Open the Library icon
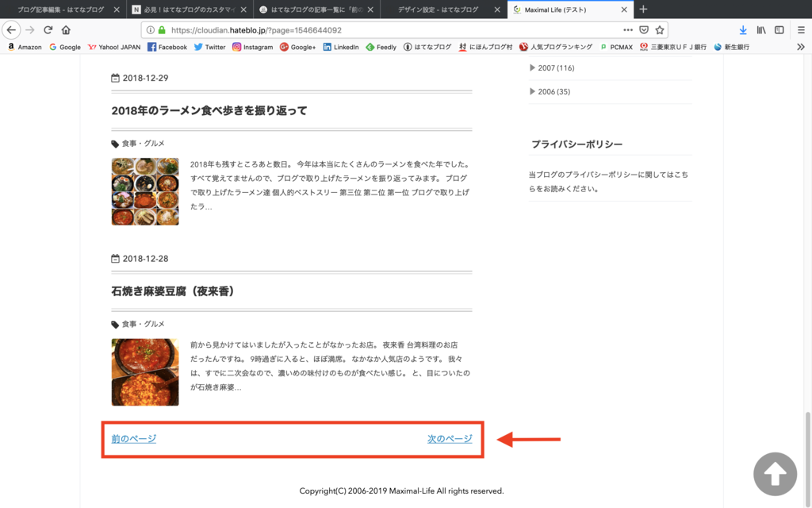The height and width of the screenshot is (508, 812). click(x=761, y=30)
